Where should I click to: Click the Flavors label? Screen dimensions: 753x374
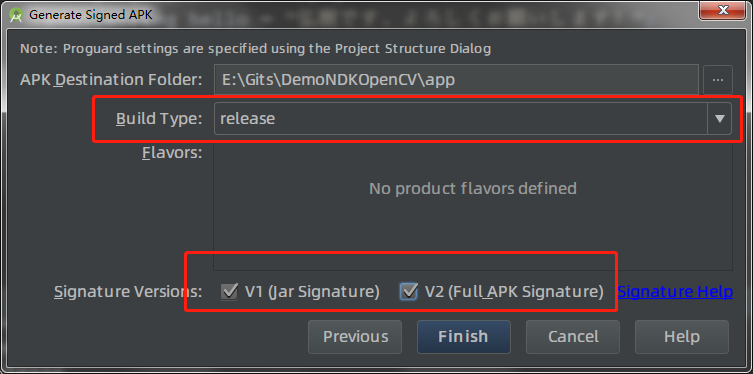click(172, 153)
